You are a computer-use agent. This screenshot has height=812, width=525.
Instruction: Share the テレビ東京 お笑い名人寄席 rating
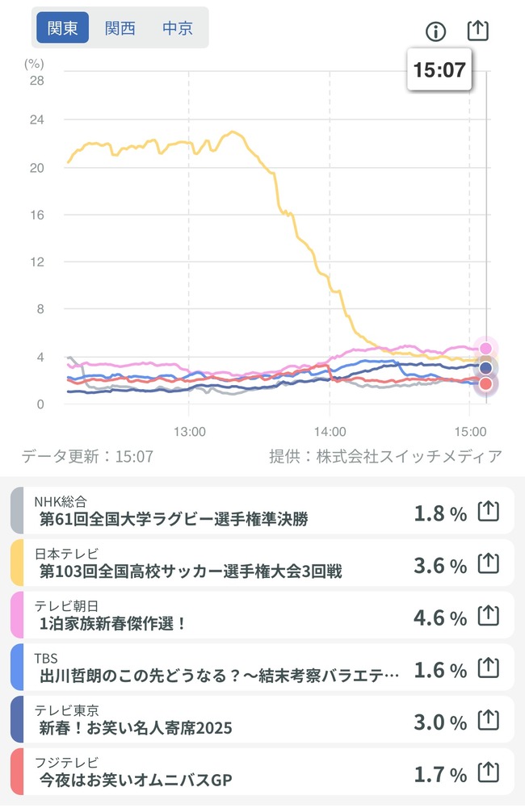(488, 720)
